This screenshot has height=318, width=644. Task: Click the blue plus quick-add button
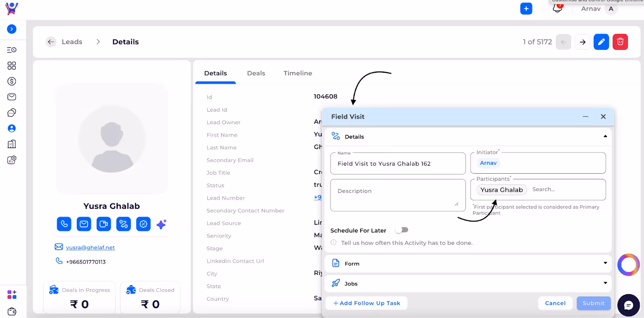click(x=526, y=8)
